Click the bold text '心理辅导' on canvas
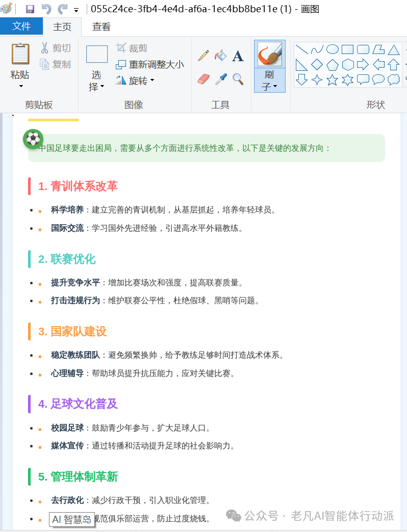Viewport: 407px width, 532px height. pos(67,374)
